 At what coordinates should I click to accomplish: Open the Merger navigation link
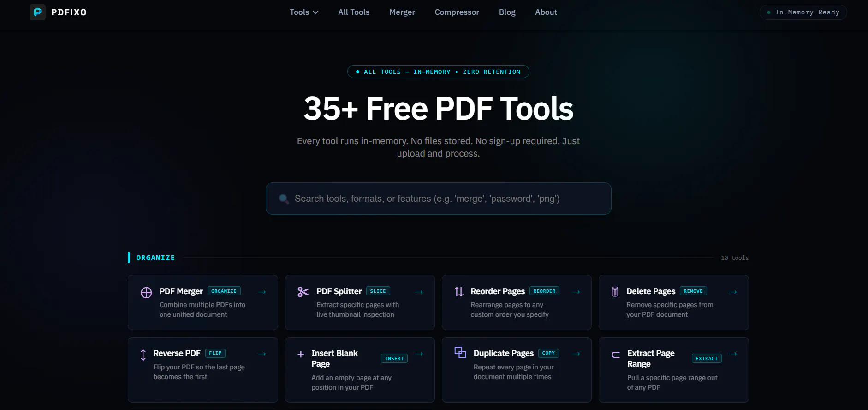402,12
